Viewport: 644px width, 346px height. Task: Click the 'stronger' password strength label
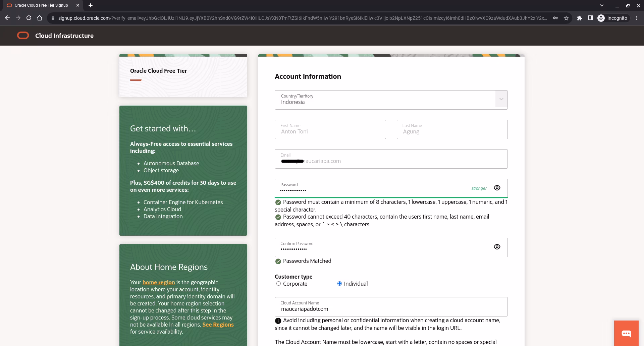pos(479,188)
